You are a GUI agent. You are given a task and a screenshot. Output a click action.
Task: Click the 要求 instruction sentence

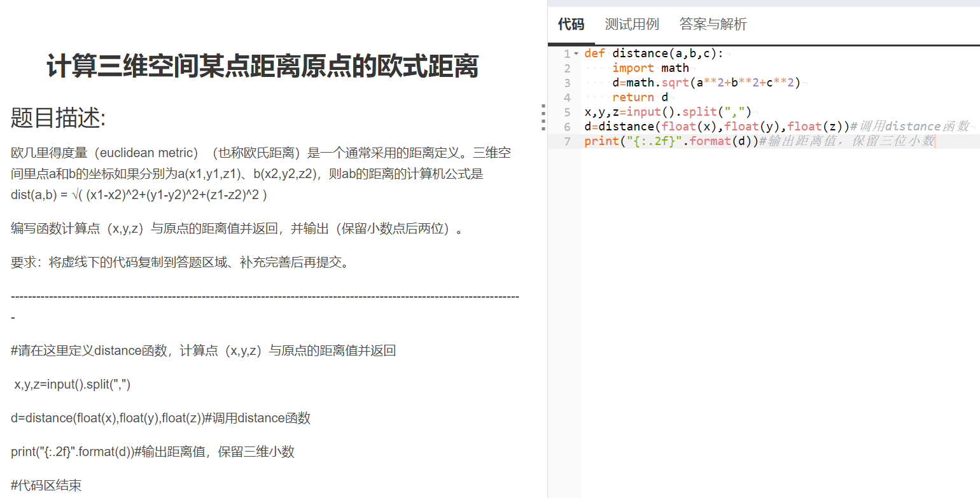pos(180,263)
